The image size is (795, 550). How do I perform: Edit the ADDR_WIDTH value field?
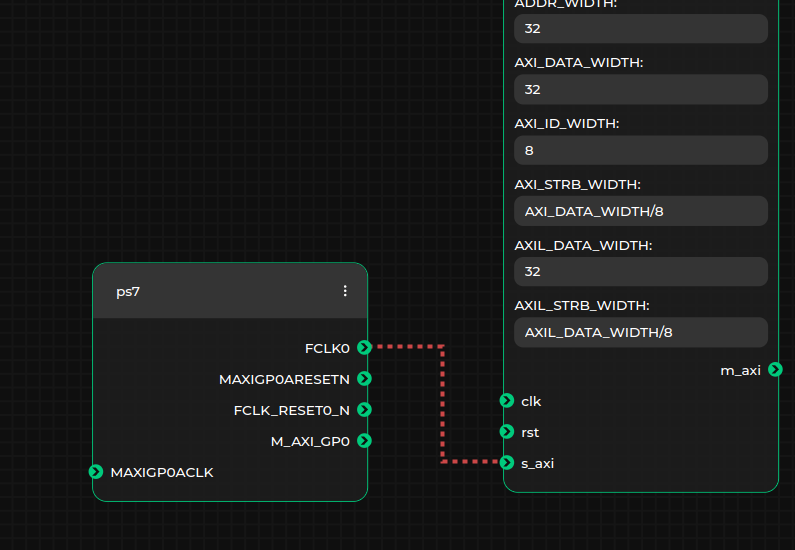(641, 28)
